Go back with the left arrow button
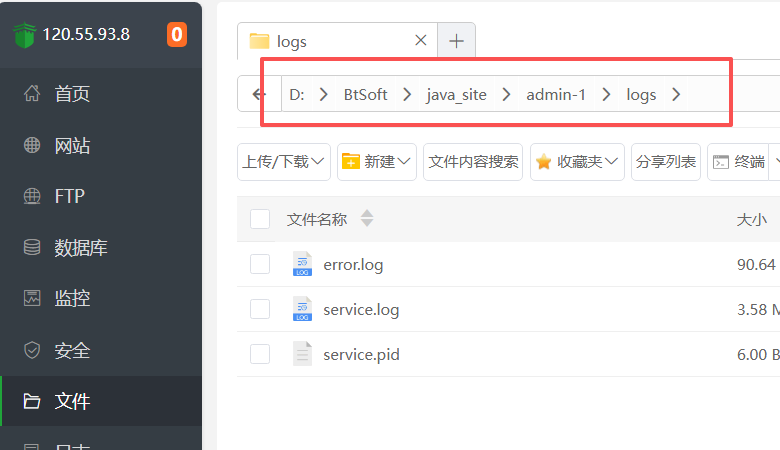 point(259,94)
